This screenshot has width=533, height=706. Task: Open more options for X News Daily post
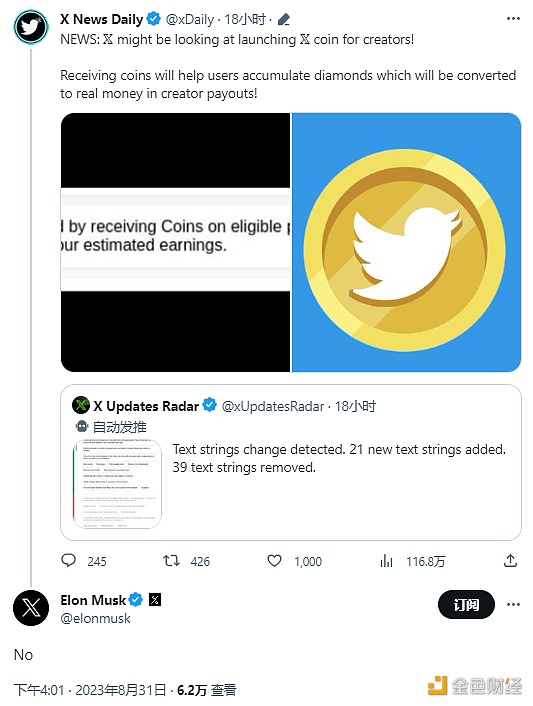coord(513,18)
